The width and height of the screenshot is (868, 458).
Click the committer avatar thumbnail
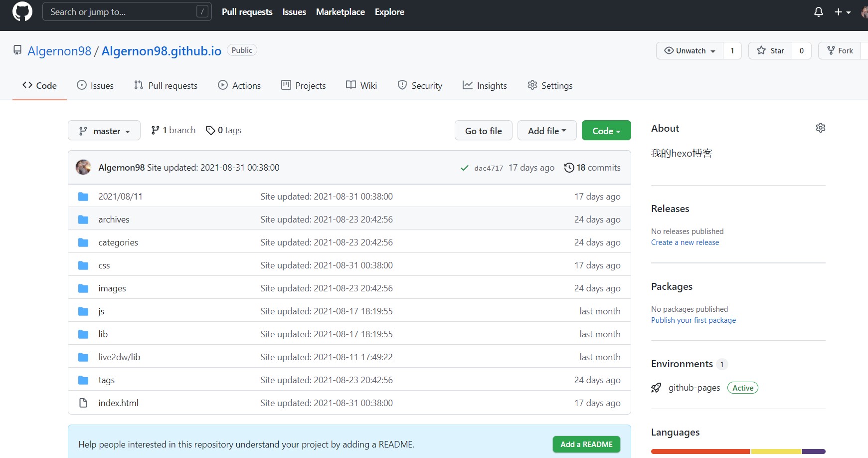(x=83, y=167)
